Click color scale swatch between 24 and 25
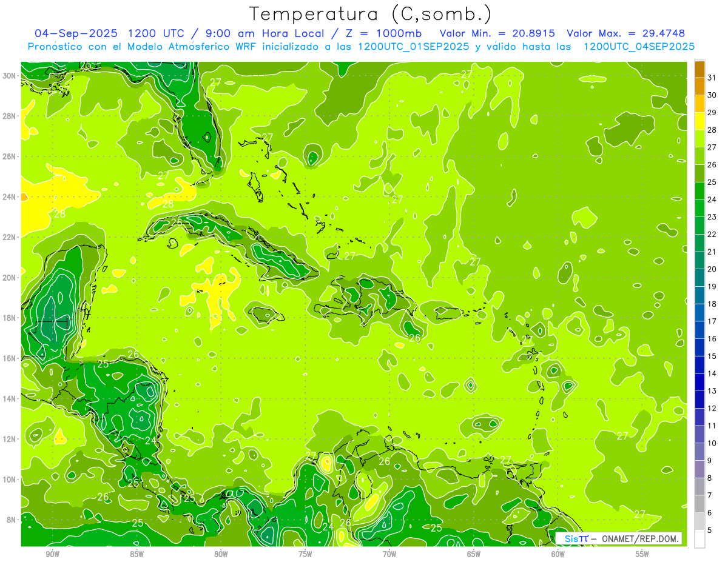728x562 pixels. click(x=699, y=191)
